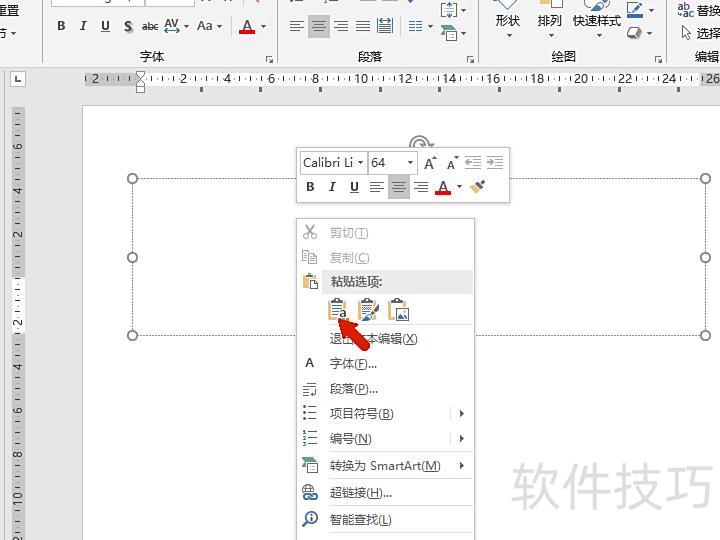Open mini toolbar font size dropdown
The height and width of the screenshot is (540, 720).
click(410, 163)
